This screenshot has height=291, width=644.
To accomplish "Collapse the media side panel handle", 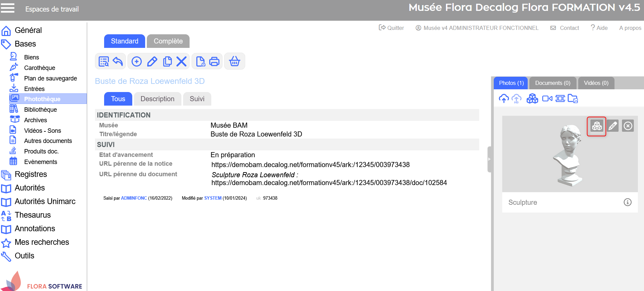I will (489, 159).
